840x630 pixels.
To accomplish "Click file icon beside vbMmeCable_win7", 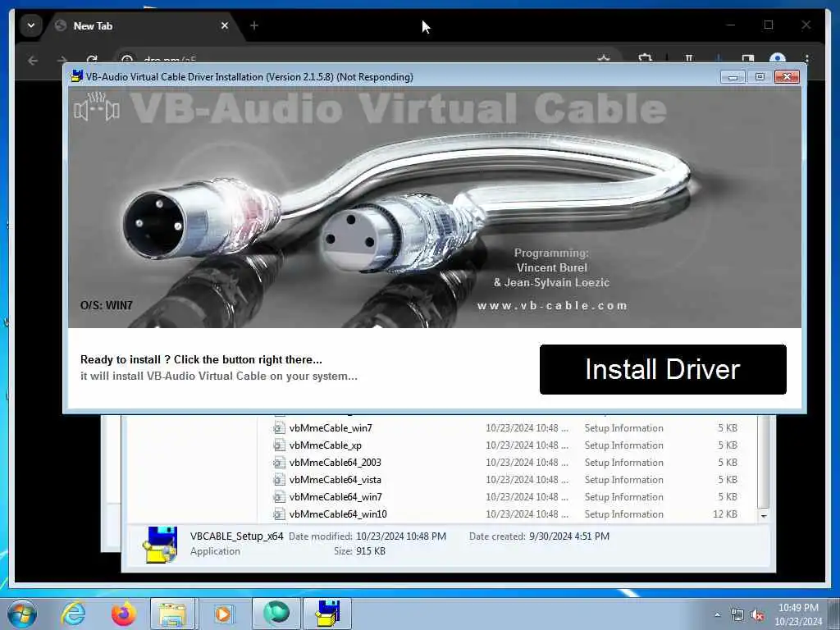I will (279, 428).
